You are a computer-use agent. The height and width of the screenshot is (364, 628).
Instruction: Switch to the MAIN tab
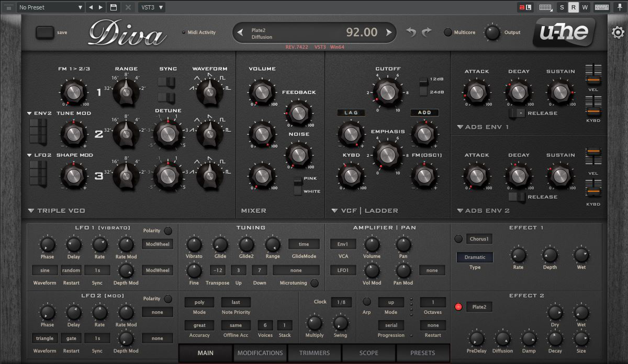(x=206, y=353)
